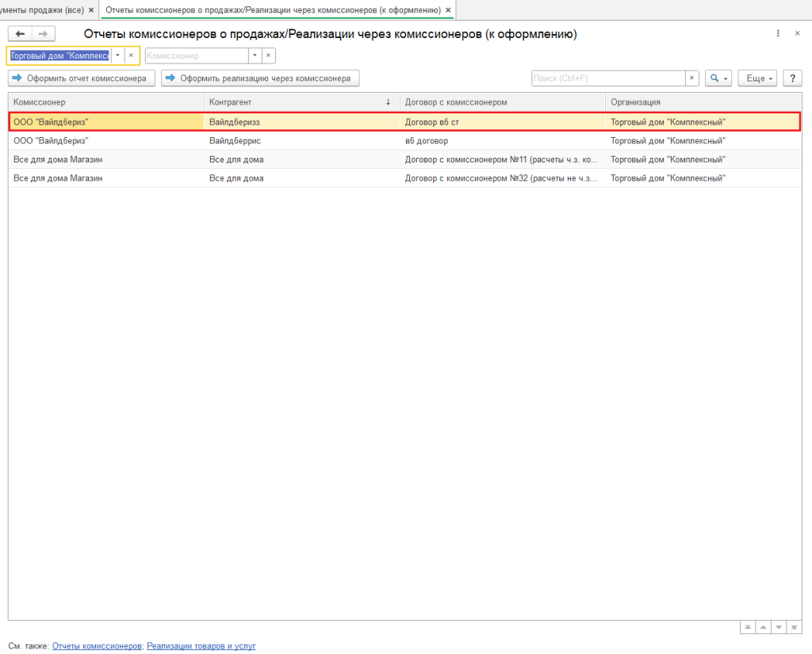Open help with the question mark button
Screen dimensions: 812x654
[x=792, y=78]
